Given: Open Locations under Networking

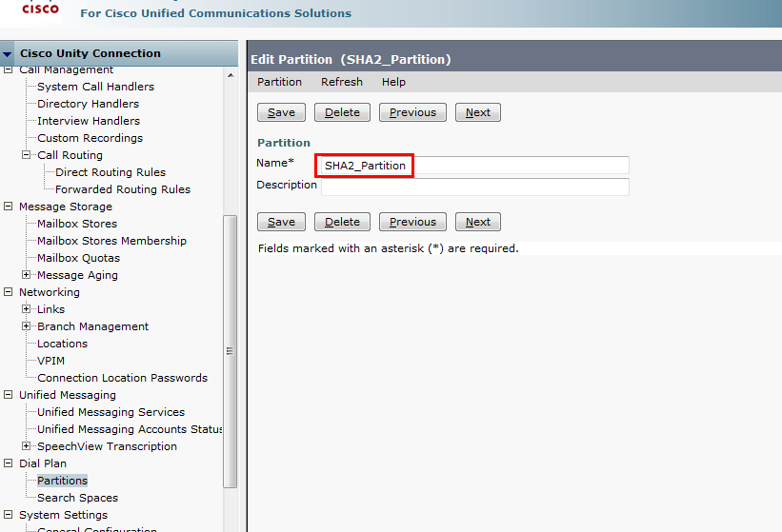Looking at the screenshot, I should point(62,344).
